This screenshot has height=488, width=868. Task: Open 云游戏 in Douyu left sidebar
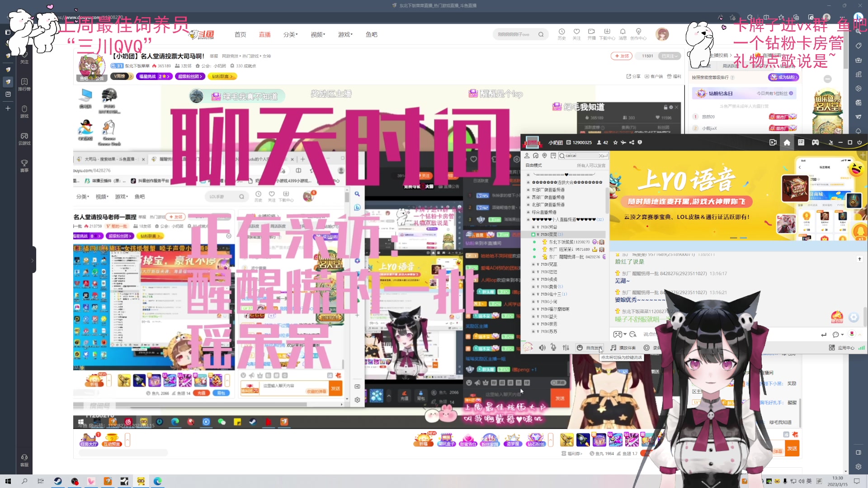click(x=24, y=139)
